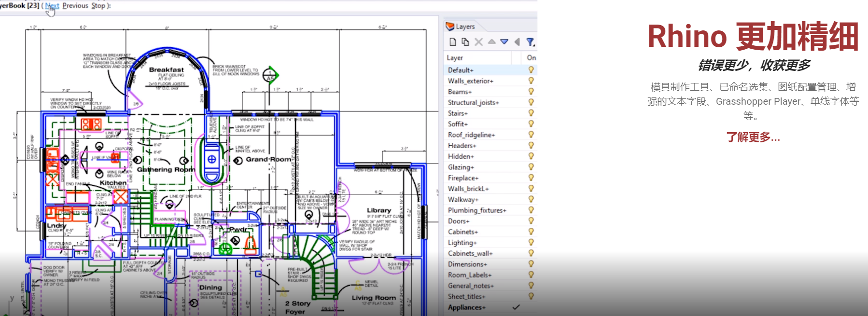Click the Stop command option

(98, 6)
